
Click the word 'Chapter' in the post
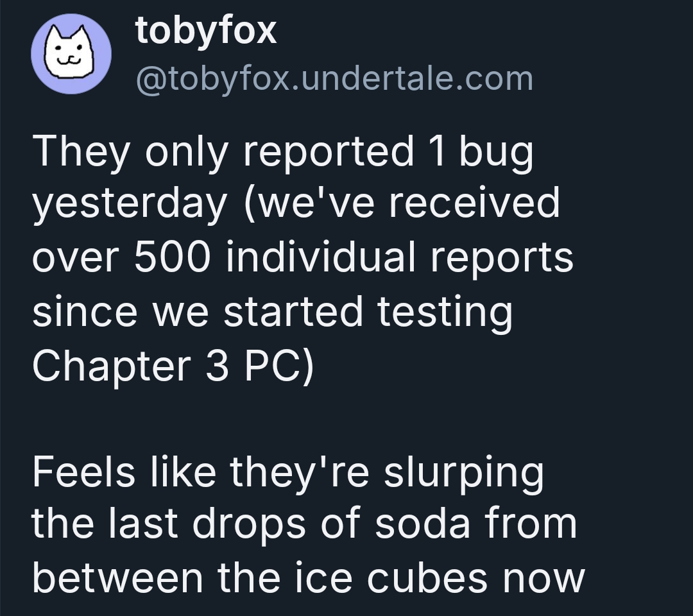point(112,366)
